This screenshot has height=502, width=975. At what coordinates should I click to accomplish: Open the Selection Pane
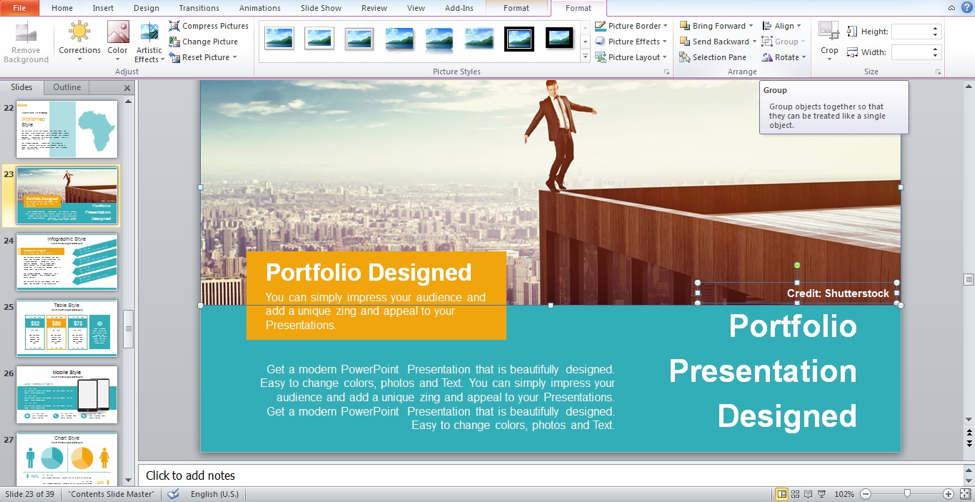tap(713, 57)
